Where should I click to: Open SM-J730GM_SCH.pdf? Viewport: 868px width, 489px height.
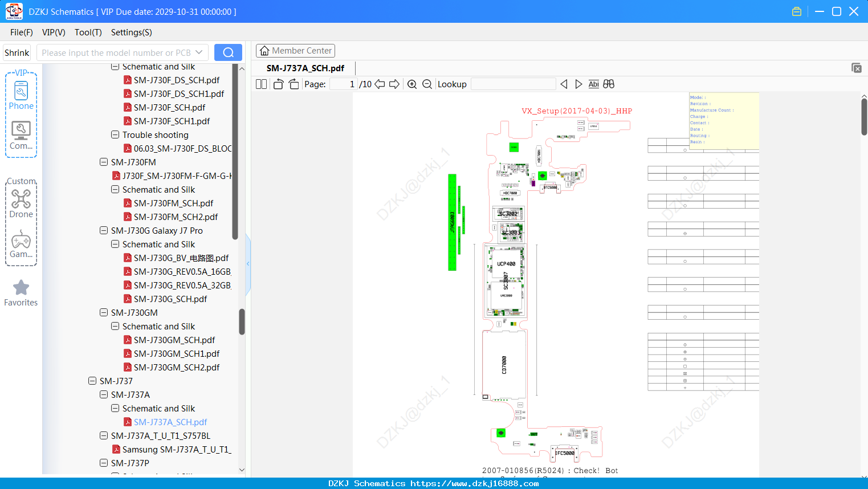tap(174, 340)
